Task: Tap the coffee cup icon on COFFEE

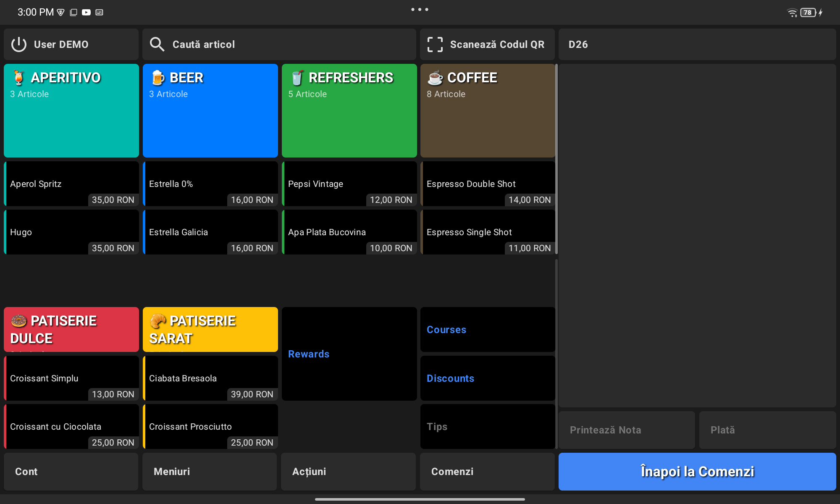Action: [435, 78]
